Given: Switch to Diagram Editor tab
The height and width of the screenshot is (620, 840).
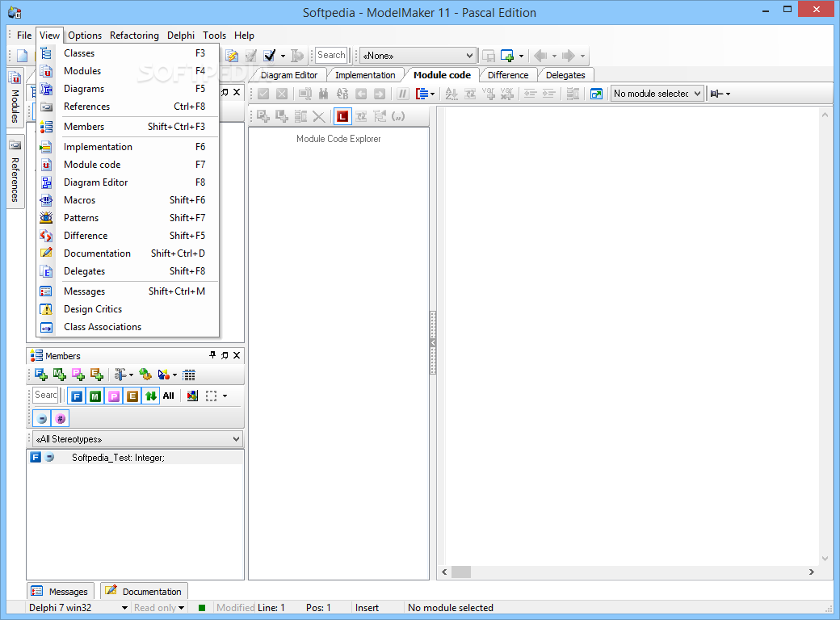Looking at the screenshot, I should [x=289, y=75].
